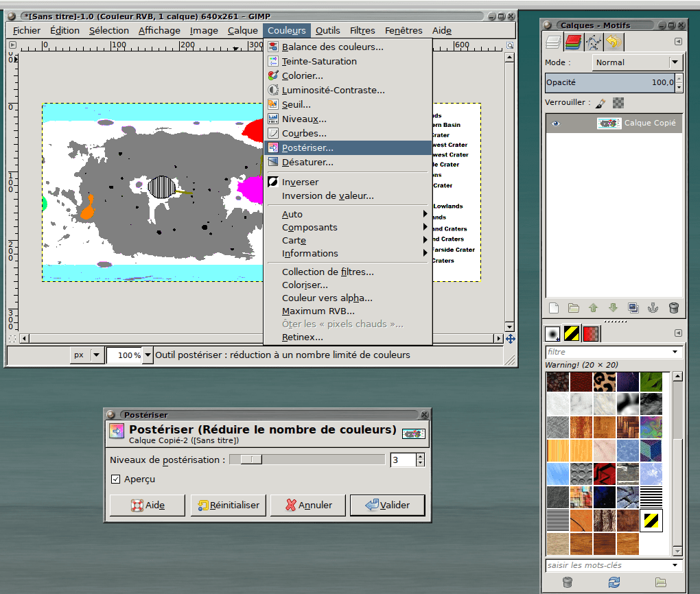Open the Calque menu
The image size is (700, 594).
[x=242, y=30]
